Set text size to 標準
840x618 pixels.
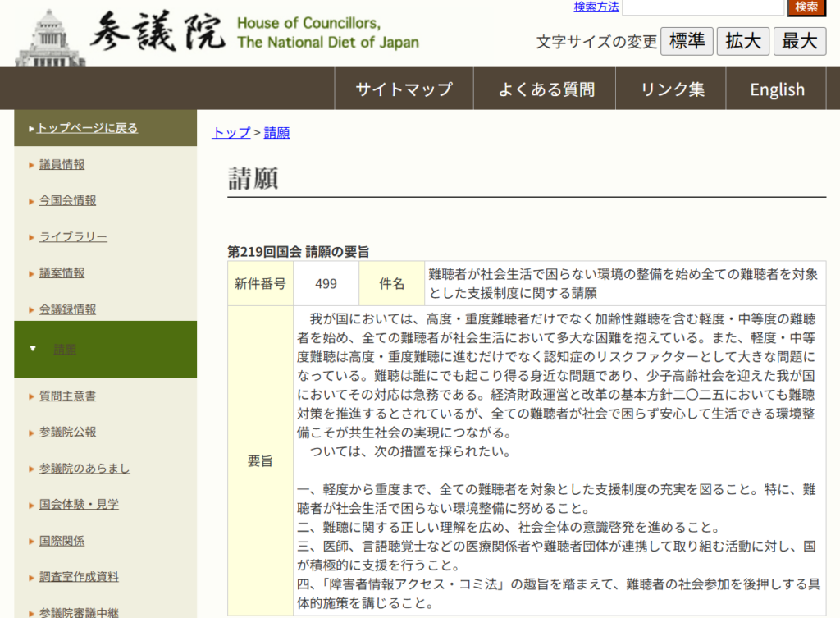coord(687,41)
